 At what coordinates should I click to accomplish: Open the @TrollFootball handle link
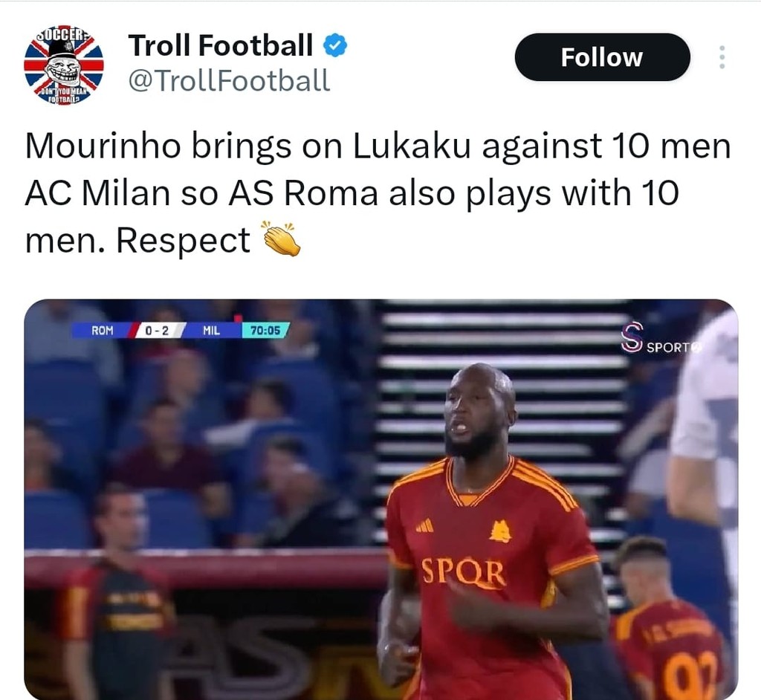(x=229, y=80)
